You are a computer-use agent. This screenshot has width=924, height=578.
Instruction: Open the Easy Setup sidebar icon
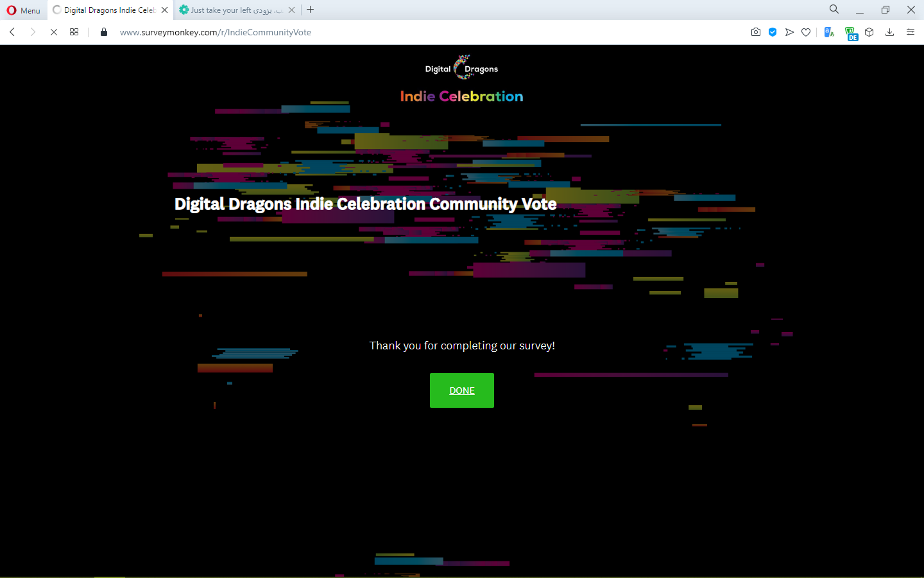(x=911, y=32)
